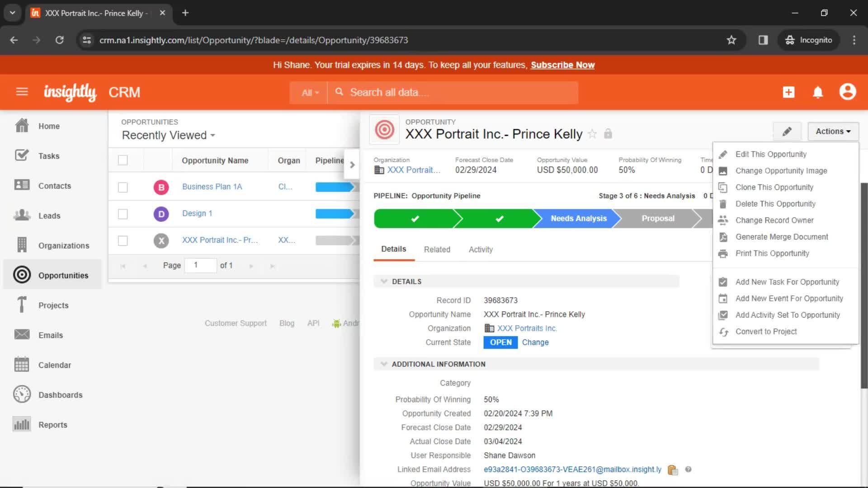Click the page number input field

click(201, 265)
